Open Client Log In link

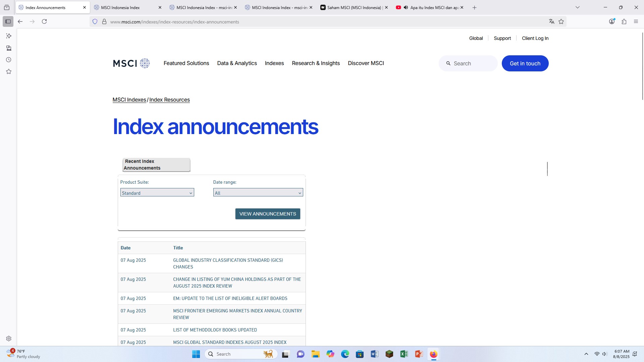(535, 38)
